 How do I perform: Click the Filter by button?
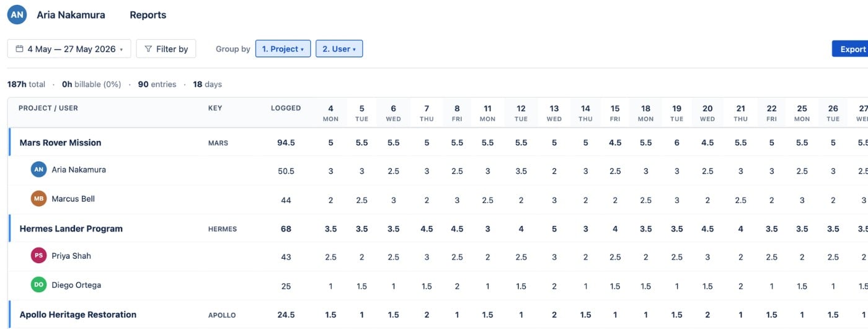pos(166,48)
